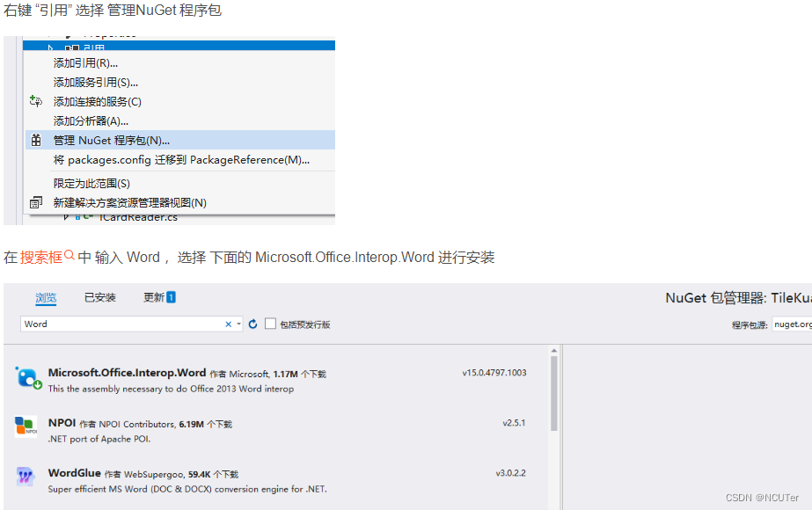Clear the Word search text with the X

[x=229, y=324]
